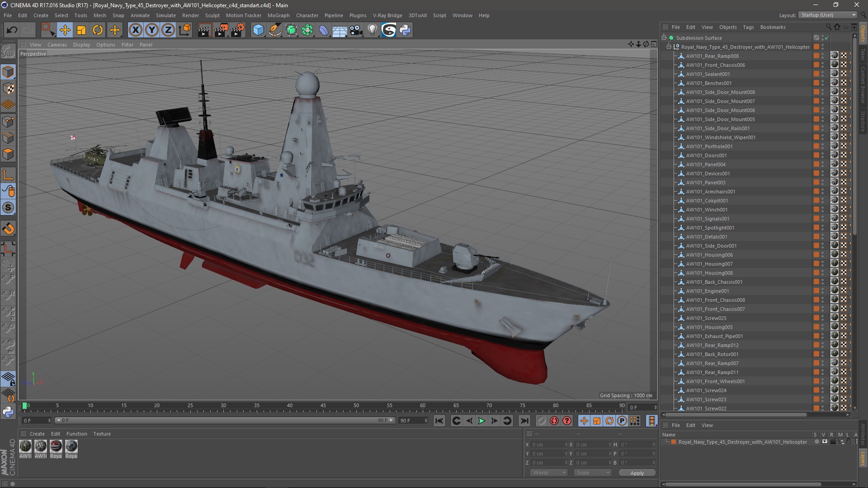The width and height of the screenshot is (868, 488).
Task: Toggle visibility dots for AW101_Doors001
Action: (x=823, y=155)
